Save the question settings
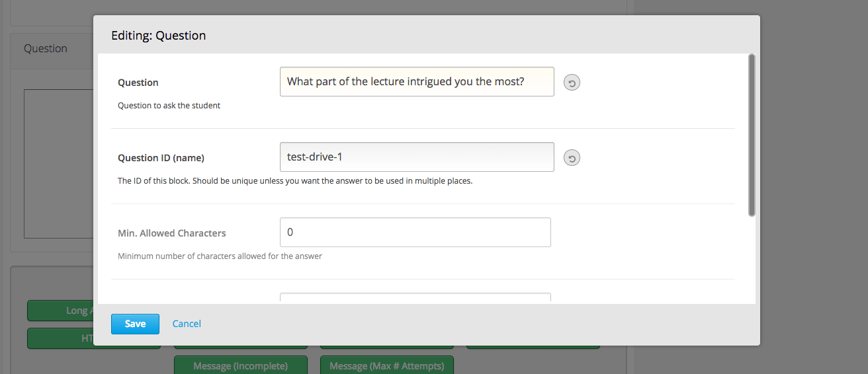 click(135, 324)
